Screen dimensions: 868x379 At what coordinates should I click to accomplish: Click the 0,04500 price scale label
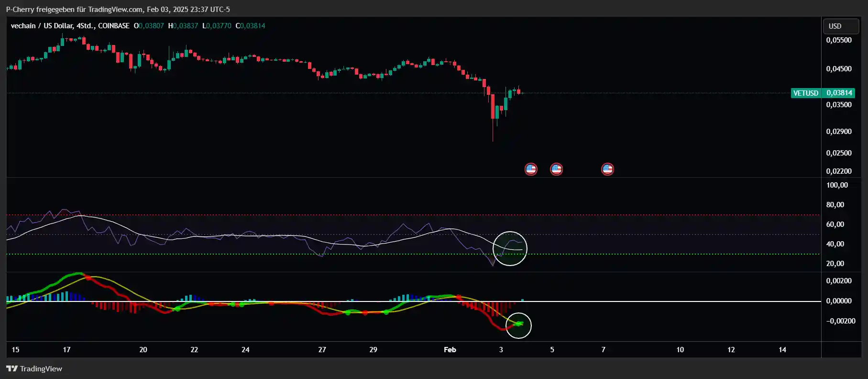point(839,69)
